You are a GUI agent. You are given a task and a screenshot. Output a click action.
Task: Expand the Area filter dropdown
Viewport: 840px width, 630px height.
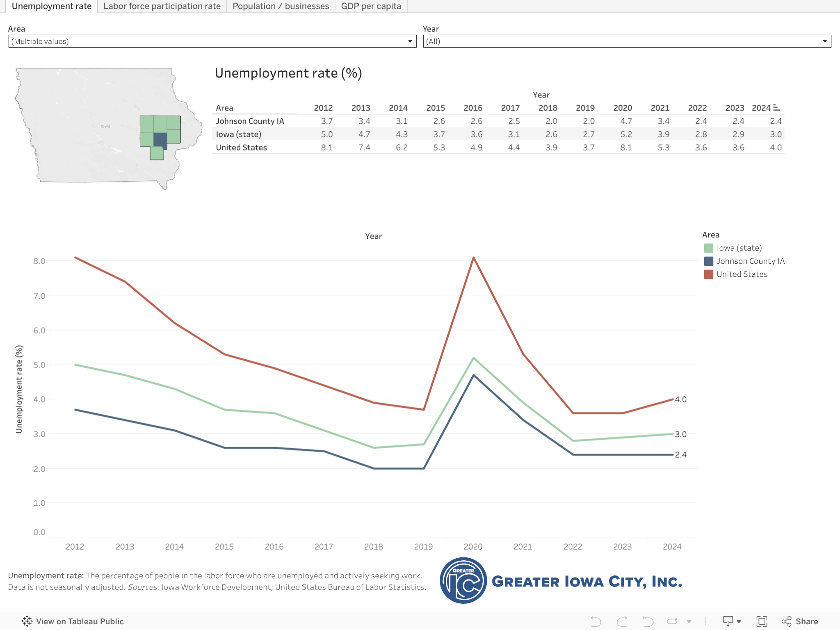tap(410, 41)
